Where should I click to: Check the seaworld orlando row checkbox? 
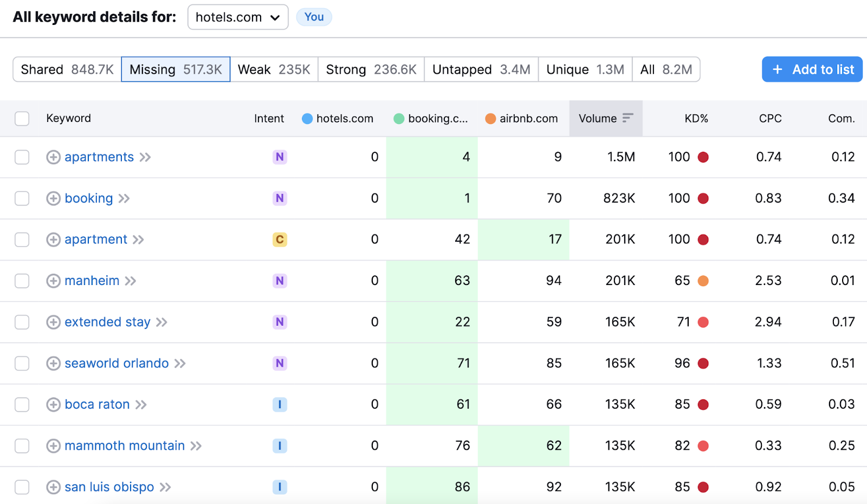(x=22, y=363)
